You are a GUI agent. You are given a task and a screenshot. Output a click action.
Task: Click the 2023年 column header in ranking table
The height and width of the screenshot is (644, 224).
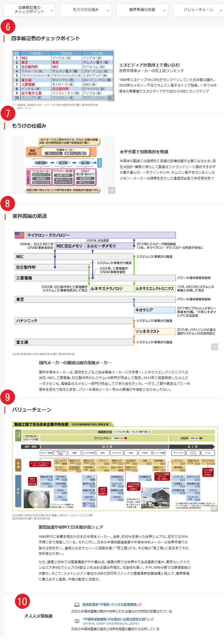97,54
